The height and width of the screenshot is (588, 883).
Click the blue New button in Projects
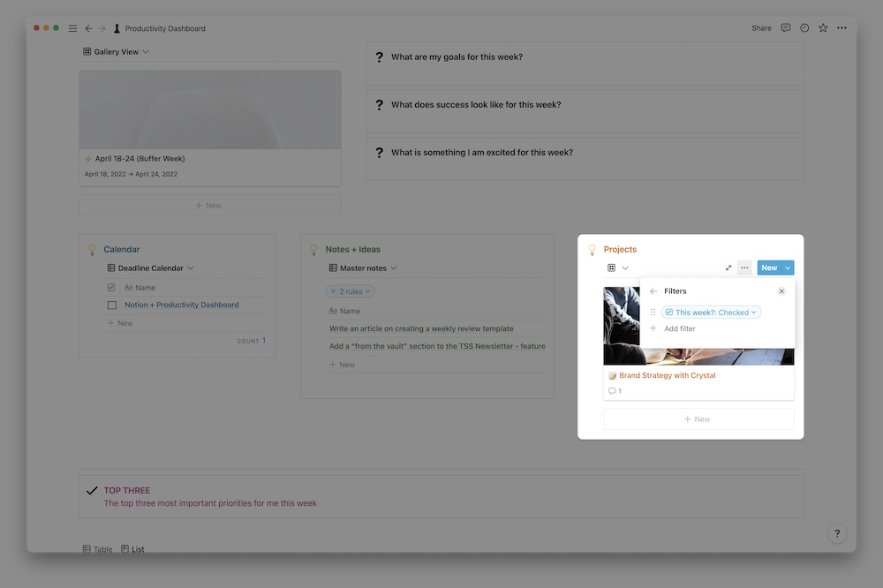tap(769, 268)
